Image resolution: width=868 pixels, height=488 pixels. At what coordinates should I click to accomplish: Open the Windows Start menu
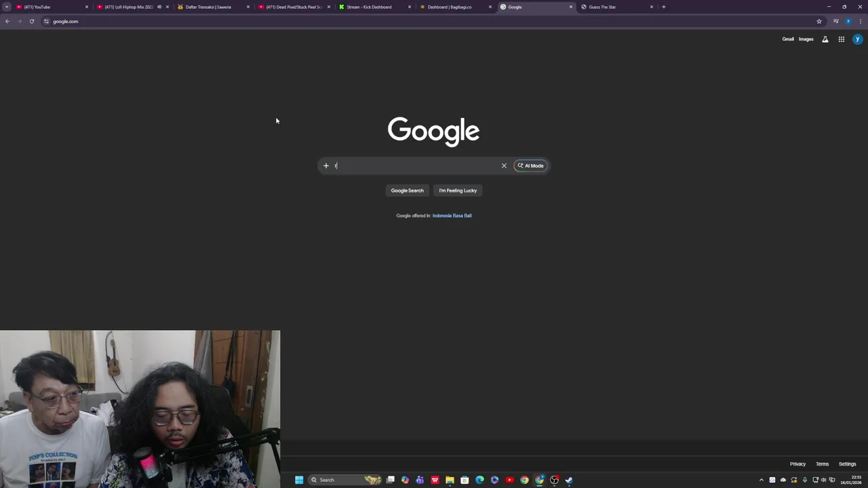tap(299, 480)
